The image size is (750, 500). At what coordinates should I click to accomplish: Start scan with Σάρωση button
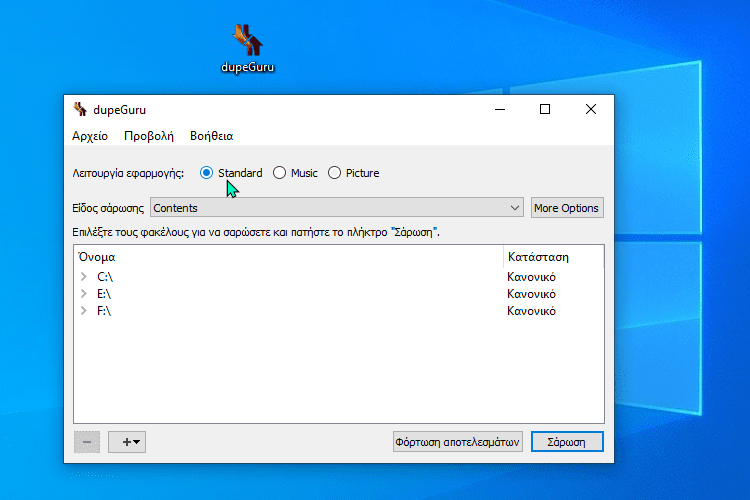coord(567,442)
